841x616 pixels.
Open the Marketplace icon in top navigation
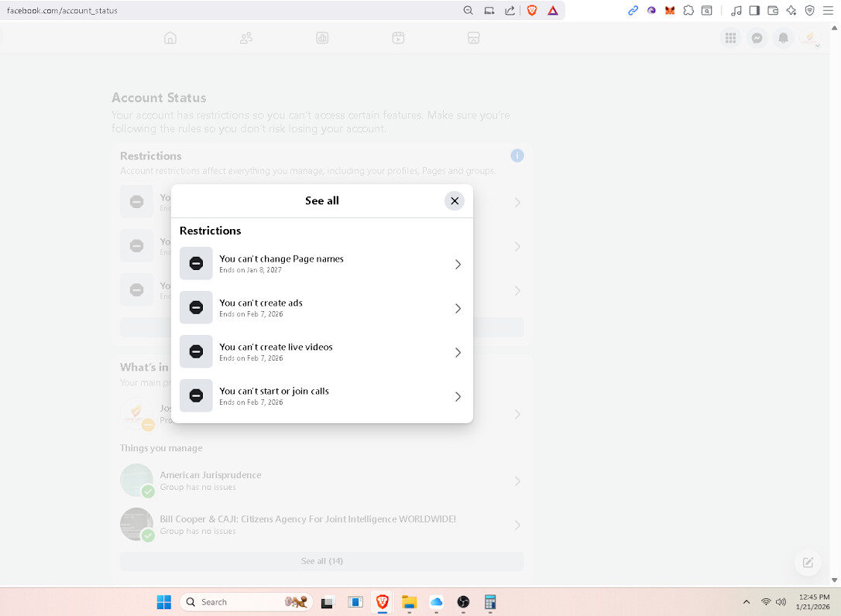point(474,38)
